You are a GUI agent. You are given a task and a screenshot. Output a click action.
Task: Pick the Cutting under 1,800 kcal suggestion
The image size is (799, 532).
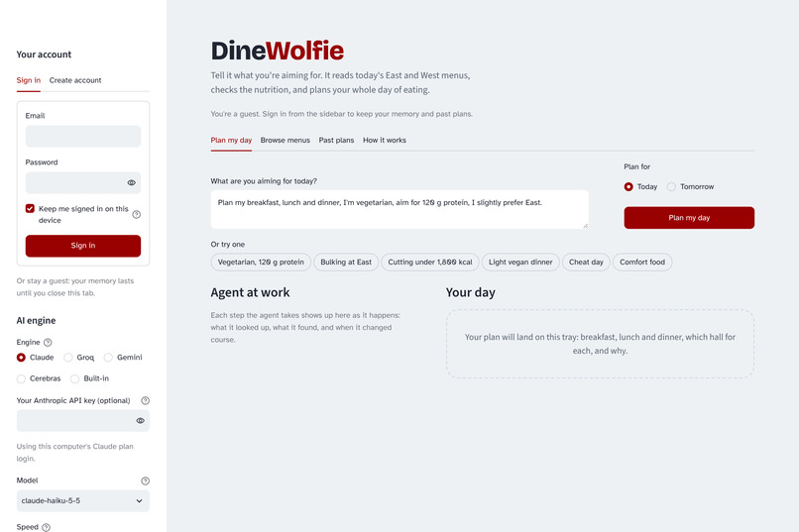pyautogui.click(x=430, y=263)
